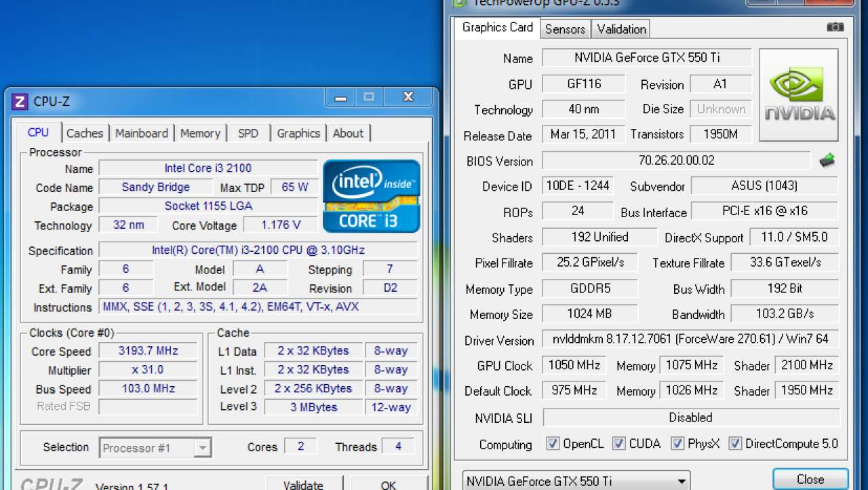Image resolution: width=868 pixels, height=490 pixels.
Task: Click the Bus Speed value 103.0 MHz
Action: [148, 389]
